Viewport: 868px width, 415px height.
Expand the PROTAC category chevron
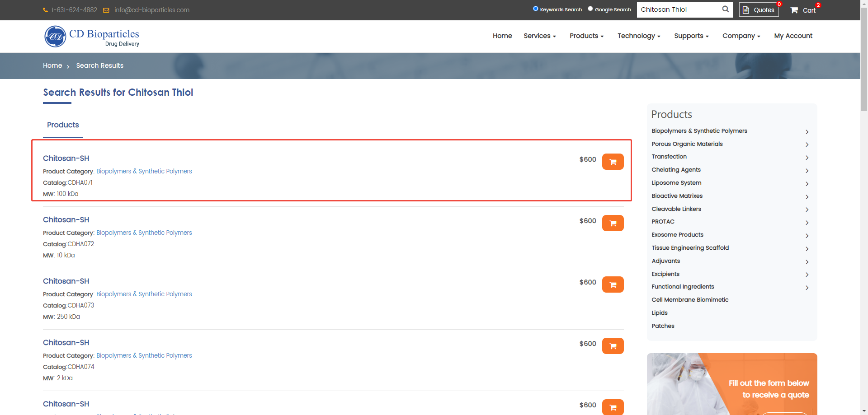807,223
